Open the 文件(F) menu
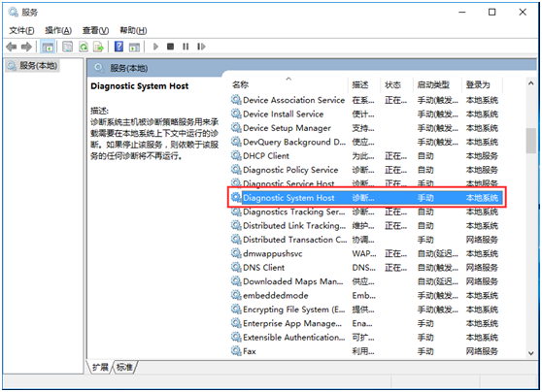Image resolution: width=542 pixels, height=392 pixels. pos(21,30)
